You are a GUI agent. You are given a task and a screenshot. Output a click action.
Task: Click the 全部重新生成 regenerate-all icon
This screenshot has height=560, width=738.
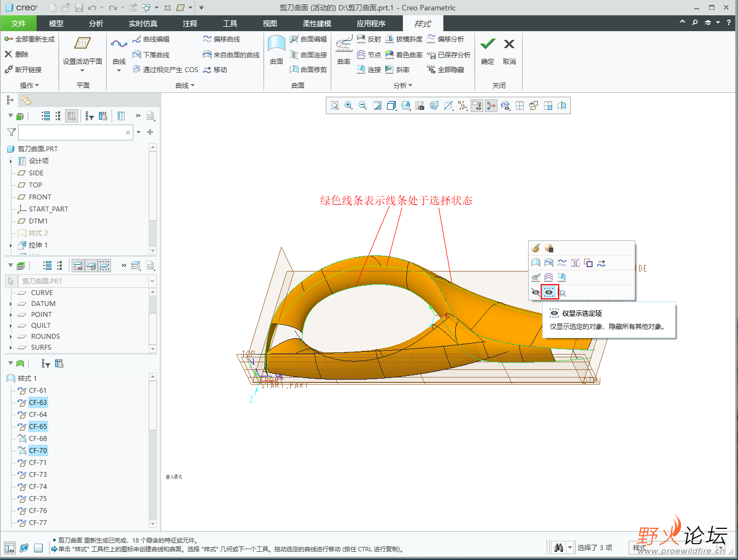[9, 39]
